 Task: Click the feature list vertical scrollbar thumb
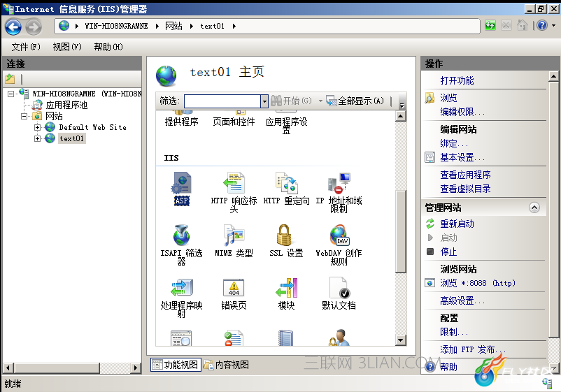click(401, 231)
